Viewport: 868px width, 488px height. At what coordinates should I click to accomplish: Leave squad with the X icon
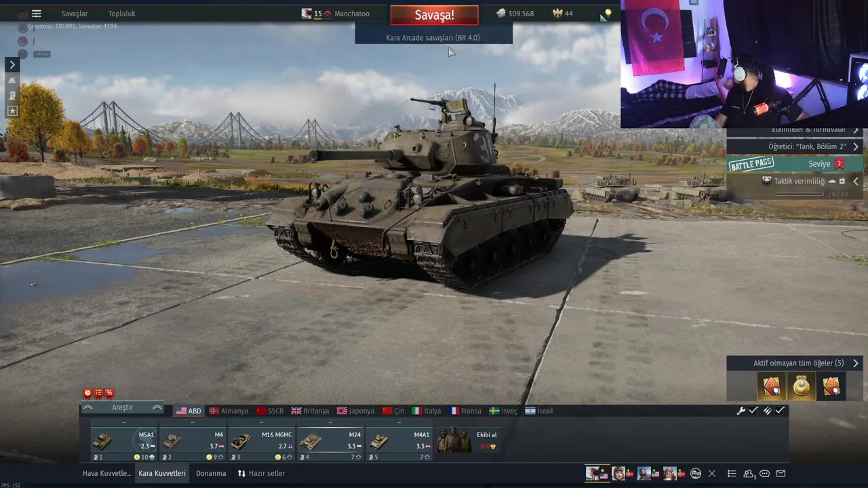(712, 474)
